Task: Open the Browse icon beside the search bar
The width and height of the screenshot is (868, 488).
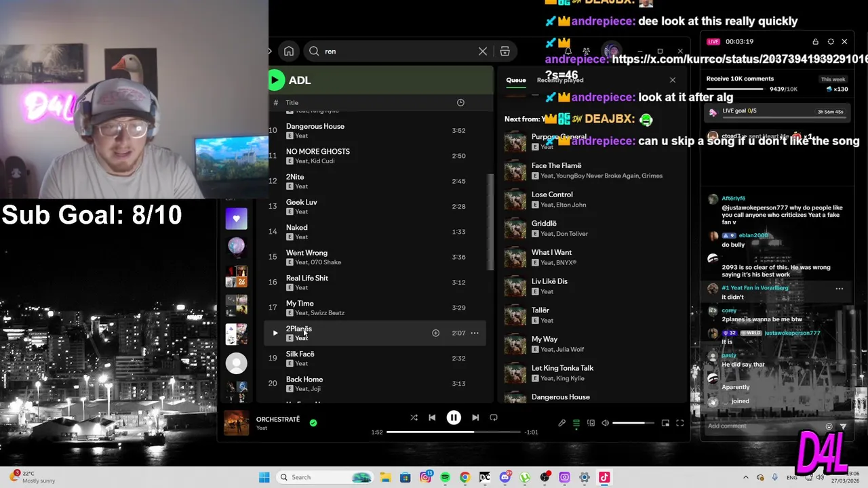Action: click(505, 51)
